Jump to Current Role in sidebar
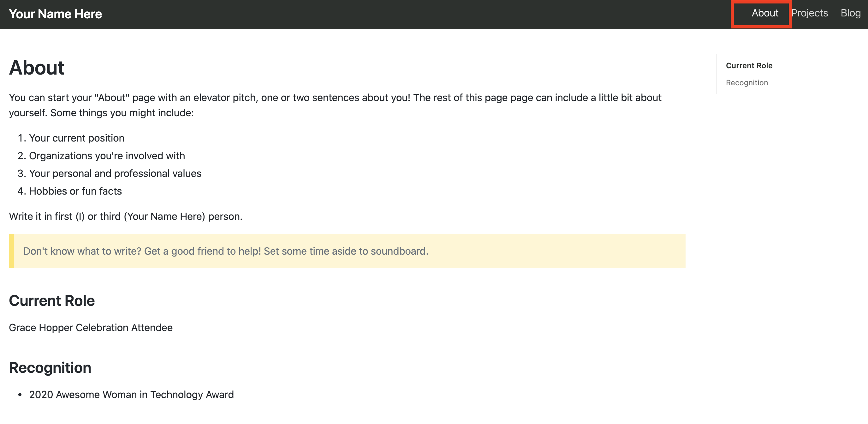The image size is (868, 424). pyautogui.click(x=749, y=65)
